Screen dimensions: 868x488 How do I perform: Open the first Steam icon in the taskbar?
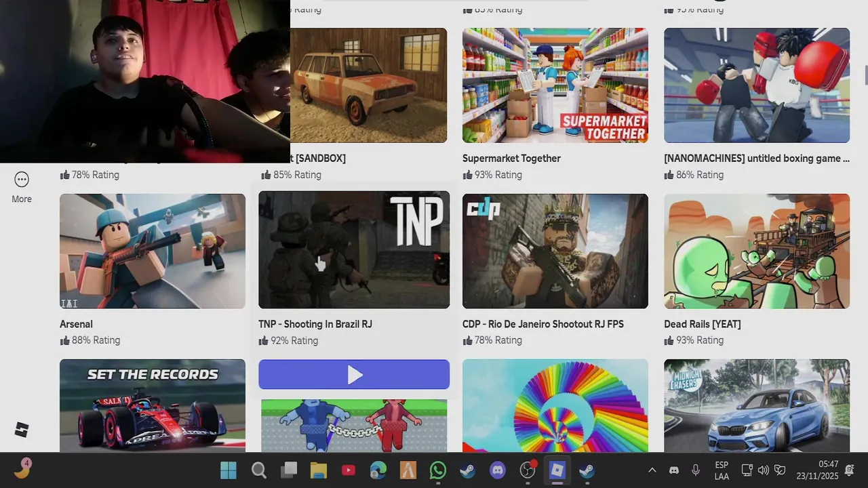(468, 470)
